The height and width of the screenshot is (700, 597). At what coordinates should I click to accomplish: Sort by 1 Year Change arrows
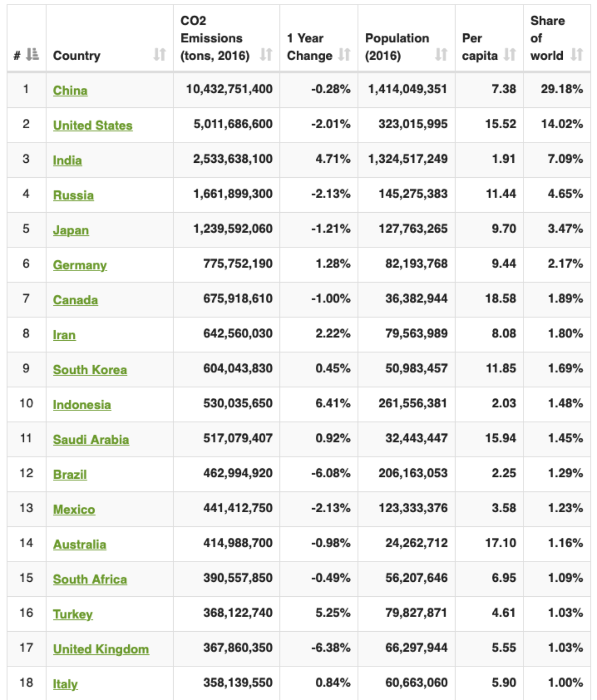click(344, 54)
